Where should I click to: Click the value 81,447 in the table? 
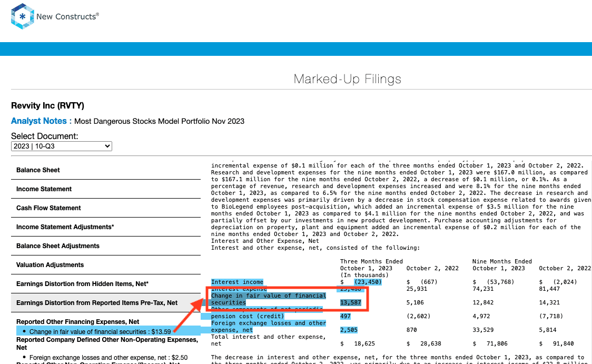coord(549,289)
